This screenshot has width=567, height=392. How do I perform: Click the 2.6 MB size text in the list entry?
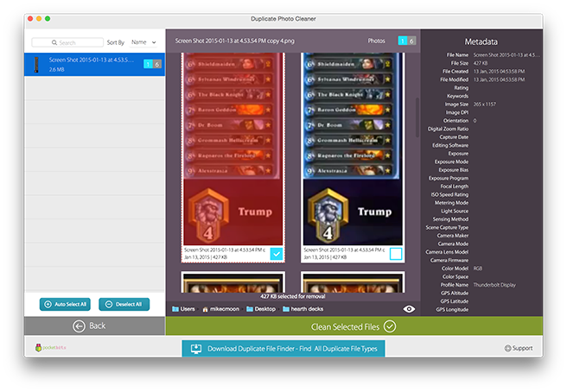[x=57, y=69]
